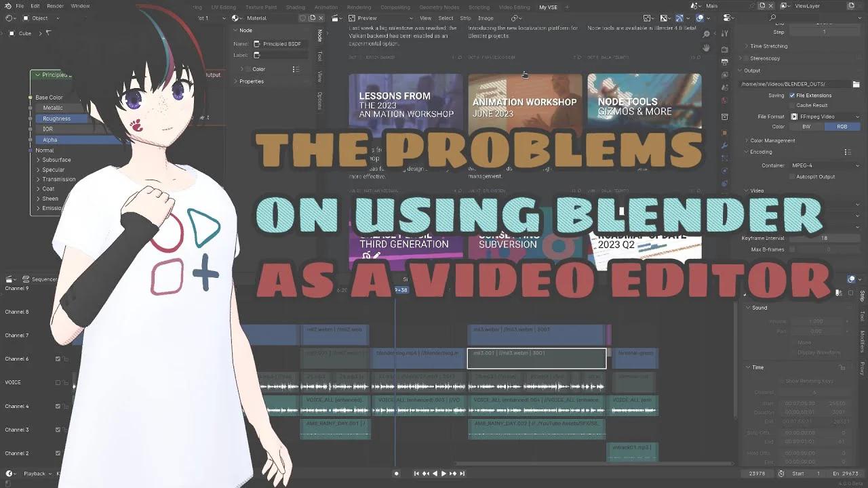Browse output folder with folder icon
This screenshot has width=868, height=488.
coord(856,84)
